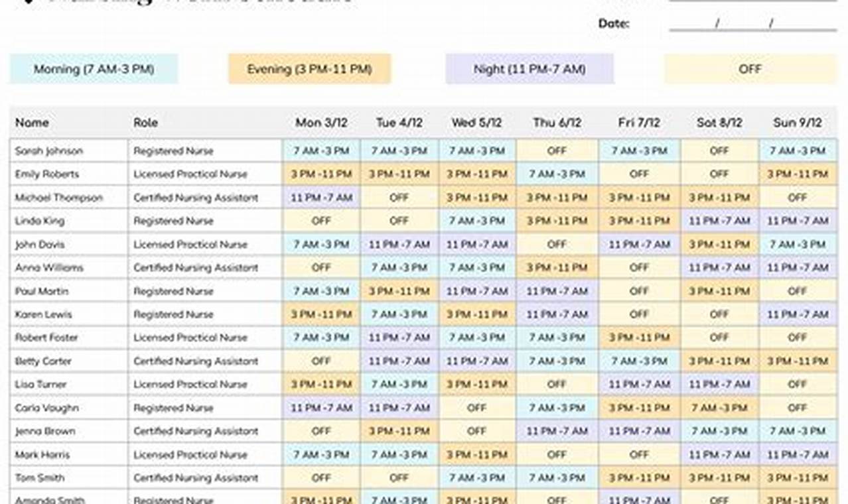Select Paul Martin's Sunday OFF cell
Viewport: 848px width, 504px height.
click(796, 290)
